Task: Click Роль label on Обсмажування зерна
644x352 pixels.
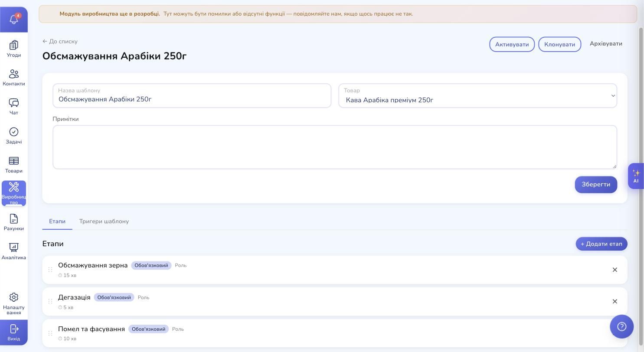Action: pos(181,265)
